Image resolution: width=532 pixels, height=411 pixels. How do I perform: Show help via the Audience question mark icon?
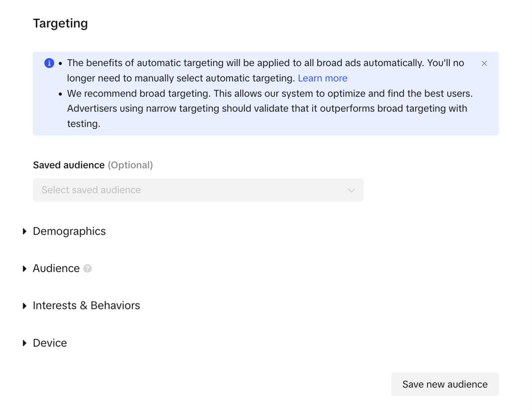point(88,269)
